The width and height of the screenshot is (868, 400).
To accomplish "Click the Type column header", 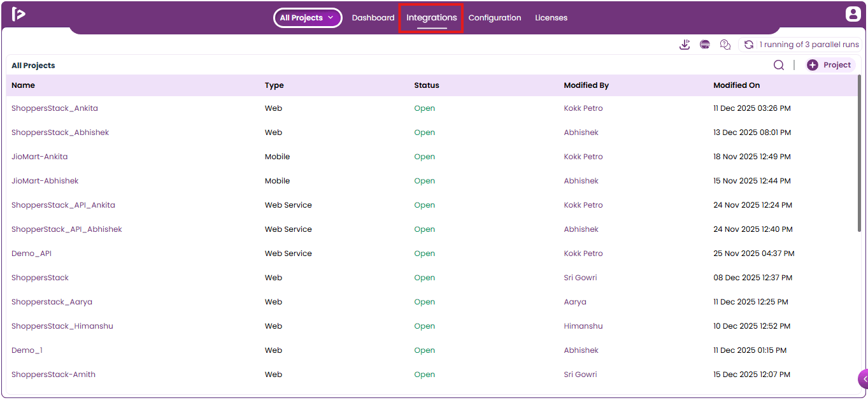I will [x=274, y=85].
